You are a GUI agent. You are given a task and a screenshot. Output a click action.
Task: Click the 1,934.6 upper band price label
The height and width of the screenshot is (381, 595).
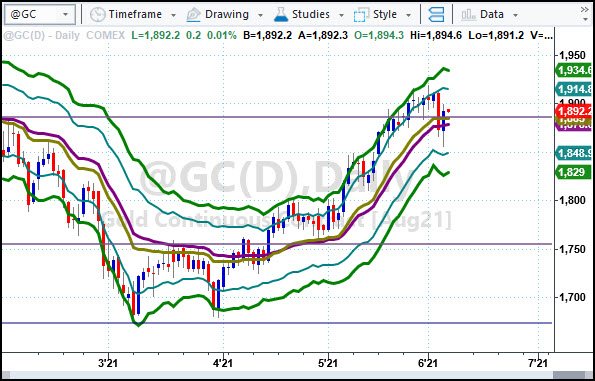pos(573,70)
